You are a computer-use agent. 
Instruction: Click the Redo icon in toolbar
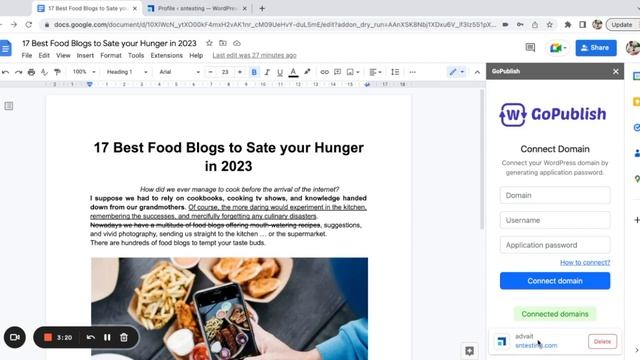18,72
